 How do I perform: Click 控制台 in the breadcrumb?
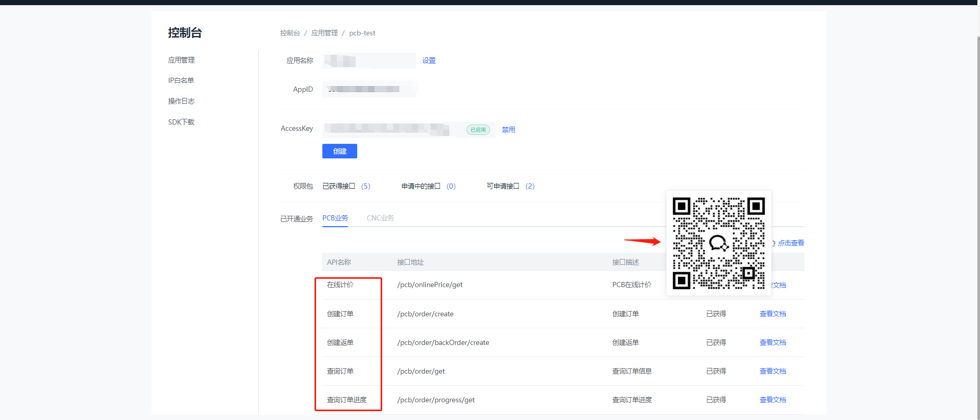pyautogui.click(x=290, y=33)
